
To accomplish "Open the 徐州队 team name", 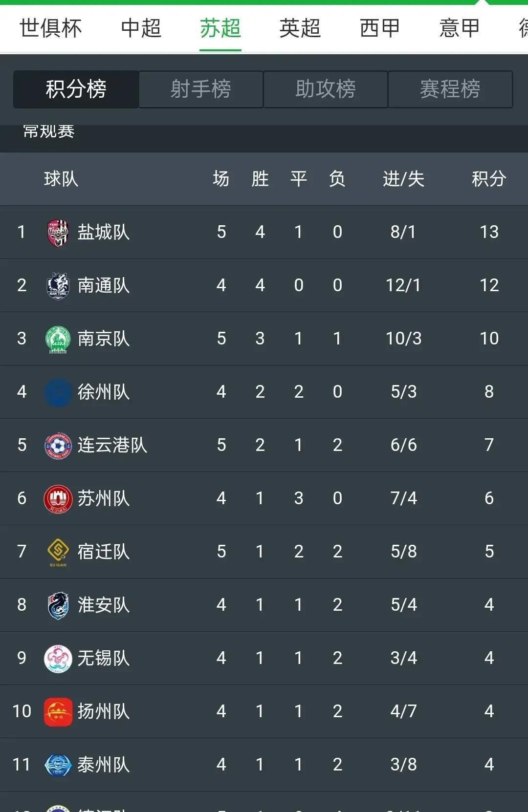I will 104,392.
